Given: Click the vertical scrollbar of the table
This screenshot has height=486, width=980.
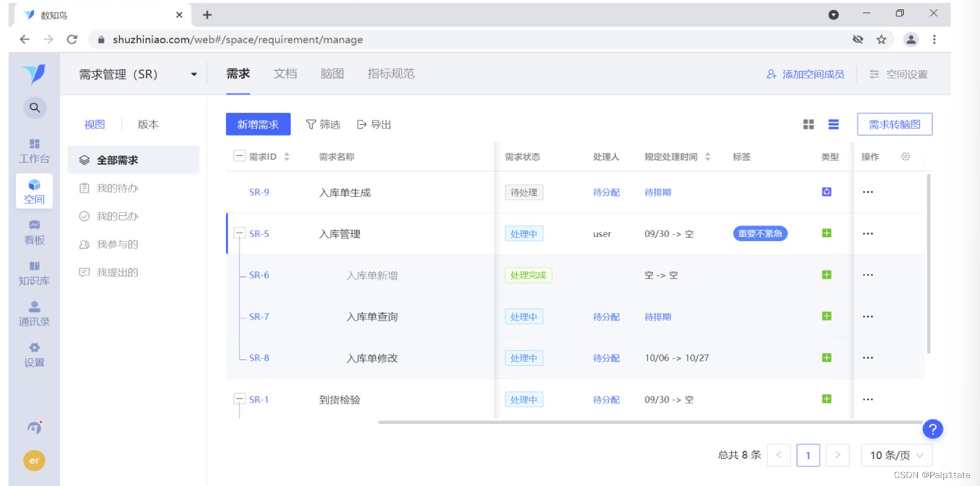Looking at the screenshot, I should [929, 263].
